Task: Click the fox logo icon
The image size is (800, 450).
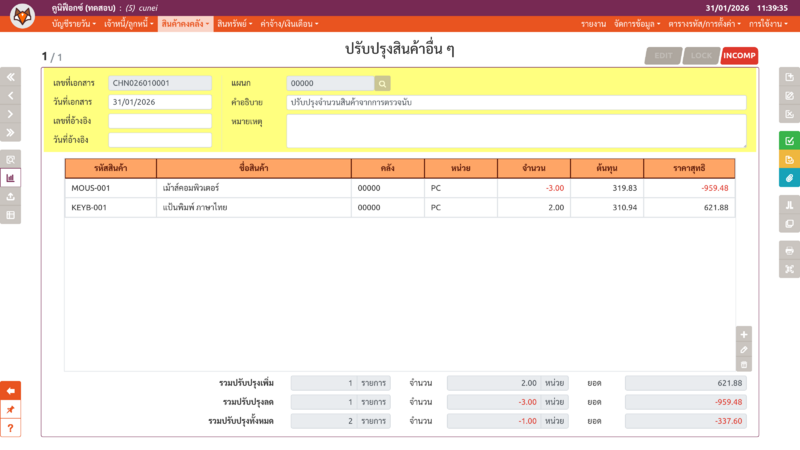Action: tap(22, 16)
